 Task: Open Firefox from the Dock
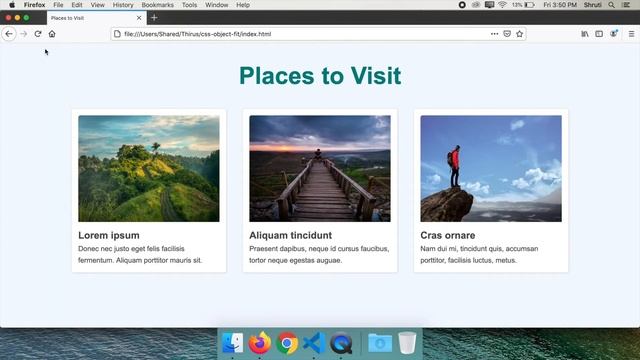pos(260,343)
